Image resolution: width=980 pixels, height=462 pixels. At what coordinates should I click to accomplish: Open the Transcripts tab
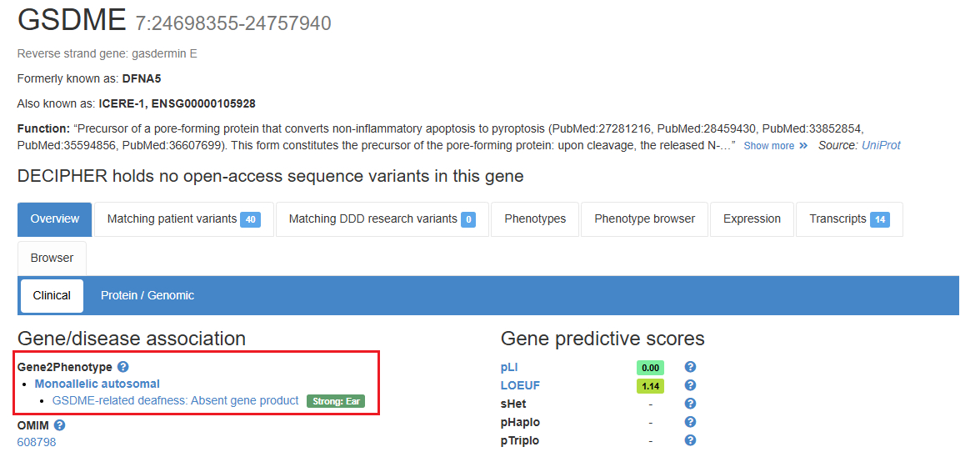tap(848, 219)
